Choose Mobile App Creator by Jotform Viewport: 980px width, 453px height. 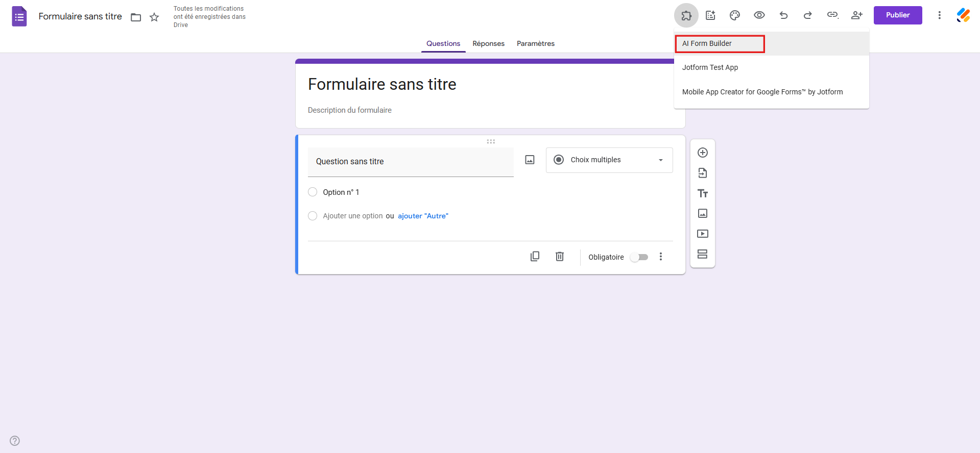(772, 92)
